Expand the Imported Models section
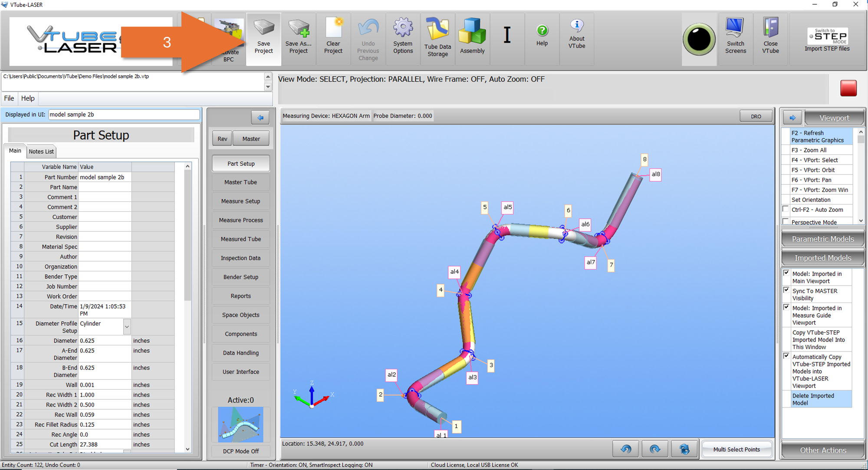The width and height of the screenshot is (868, 470). point(822,258)
